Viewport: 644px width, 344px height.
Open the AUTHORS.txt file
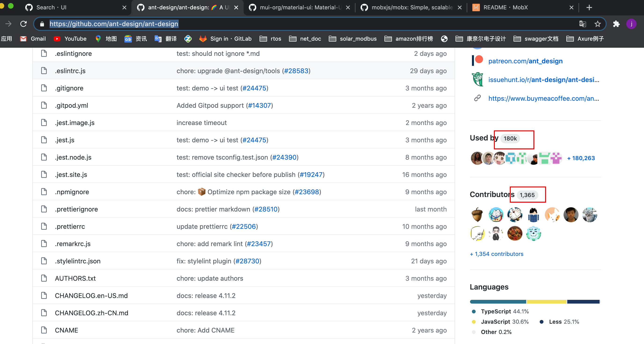coord(75,278)
